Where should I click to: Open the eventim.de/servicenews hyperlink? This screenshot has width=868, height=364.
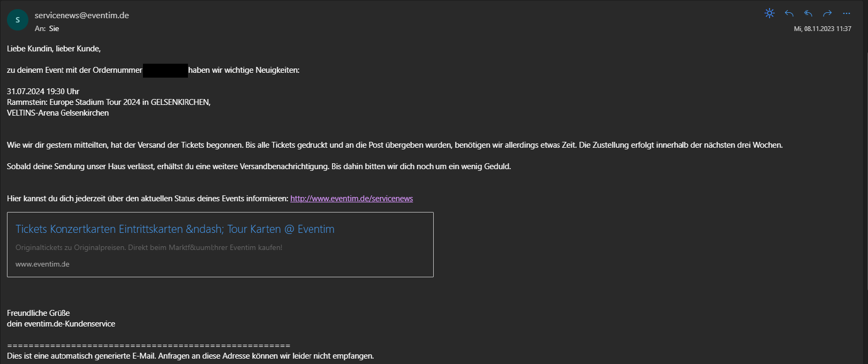pyautogui.click(x=351, y=199)
